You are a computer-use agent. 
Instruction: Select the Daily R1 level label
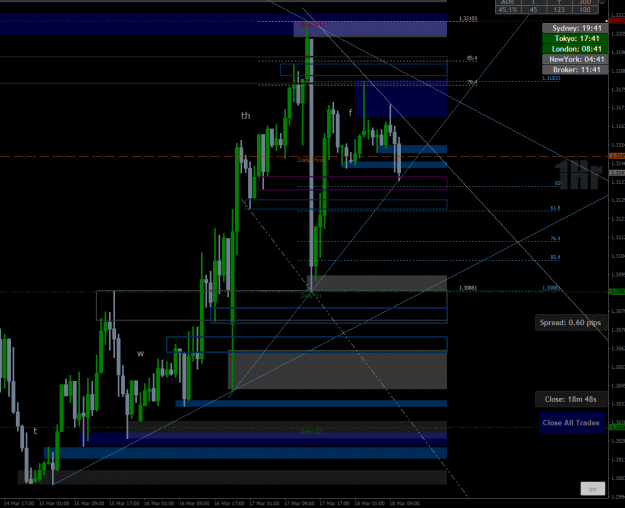point(311,25)
